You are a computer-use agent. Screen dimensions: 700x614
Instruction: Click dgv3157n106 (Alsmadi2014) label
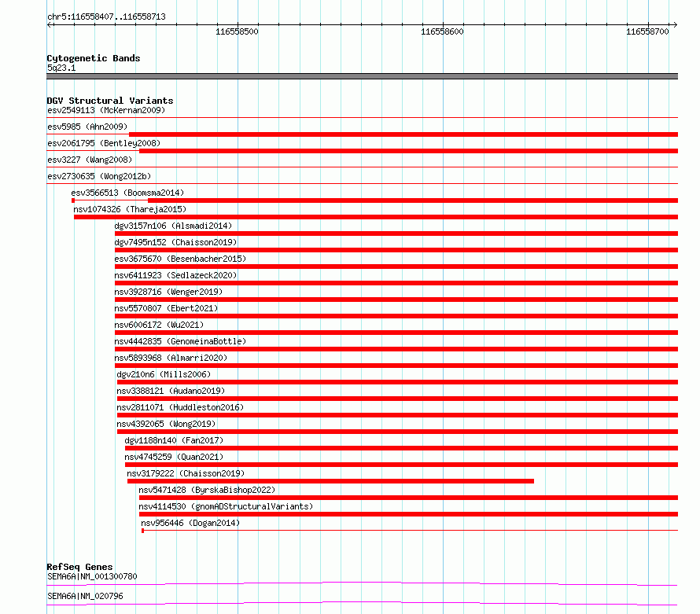pyautogui.click(x=173, y=226)
